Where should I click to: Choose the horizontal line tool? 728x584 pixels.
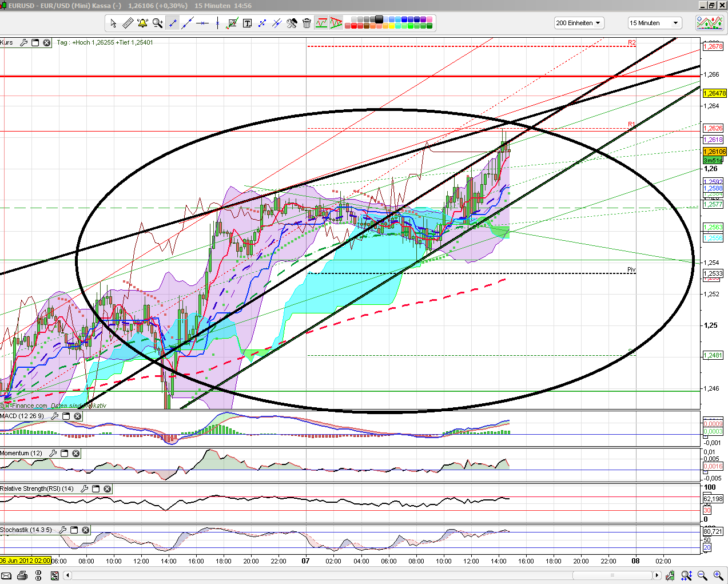tap(202, 23)
